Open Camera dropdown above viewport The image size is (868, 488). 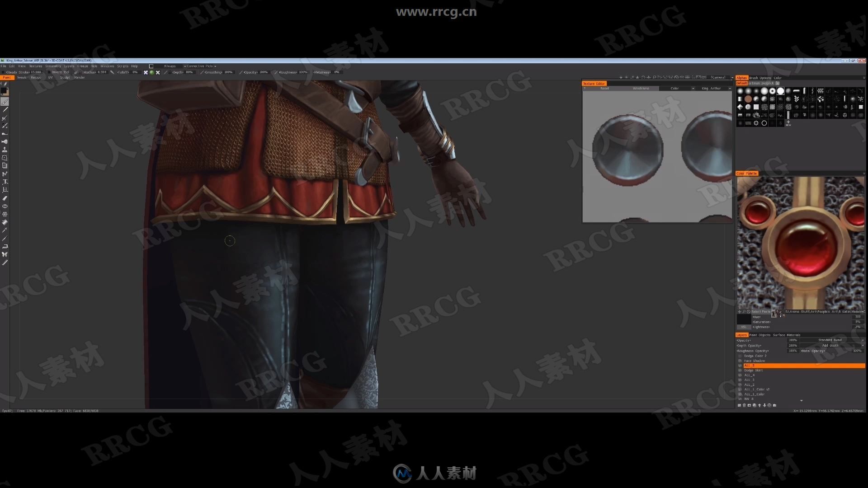point(721,78)
